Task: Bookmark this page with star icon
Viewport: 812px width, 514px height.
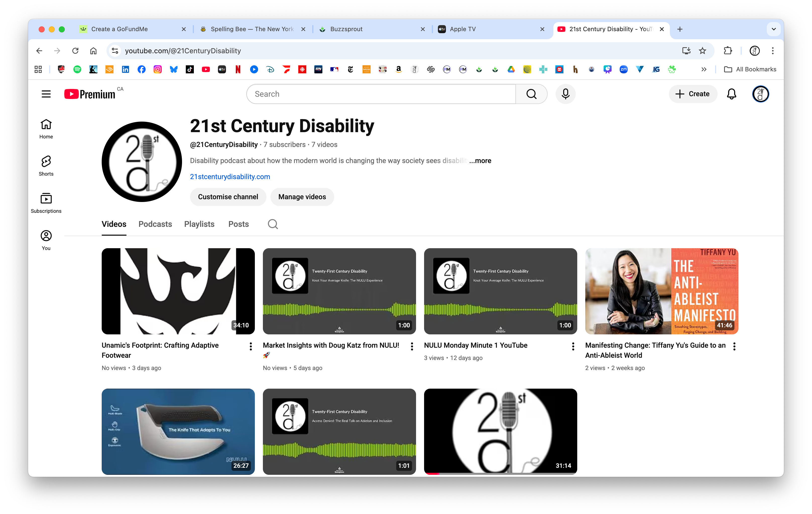Action: tap(703, 51)
